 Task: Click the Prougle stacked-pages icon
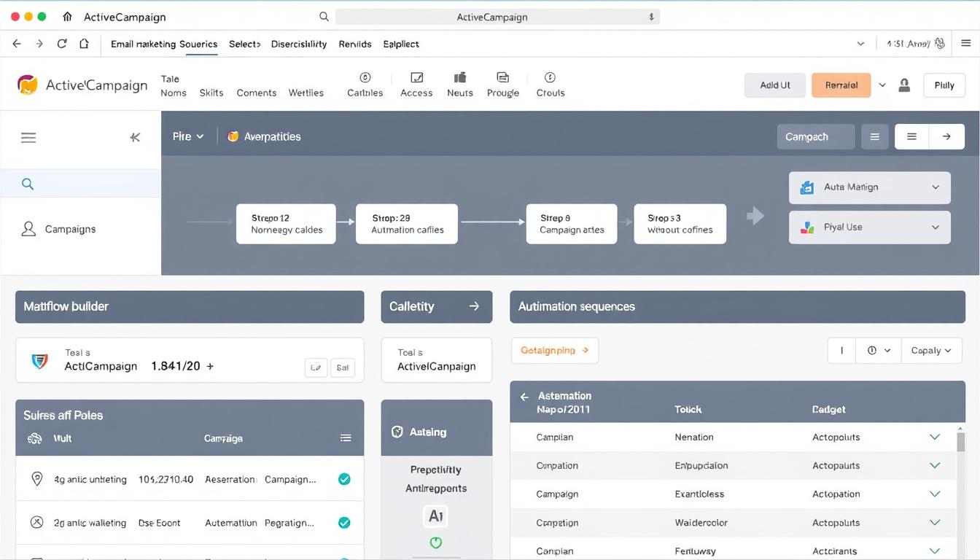502,76
